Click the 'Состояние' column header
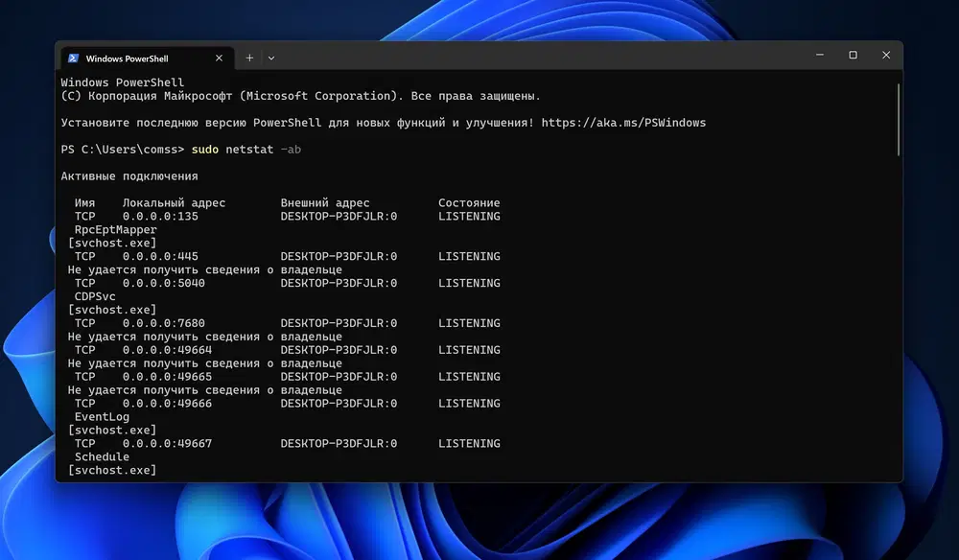The width and height of the screenshot is (959, 560). tap(469, 202)
